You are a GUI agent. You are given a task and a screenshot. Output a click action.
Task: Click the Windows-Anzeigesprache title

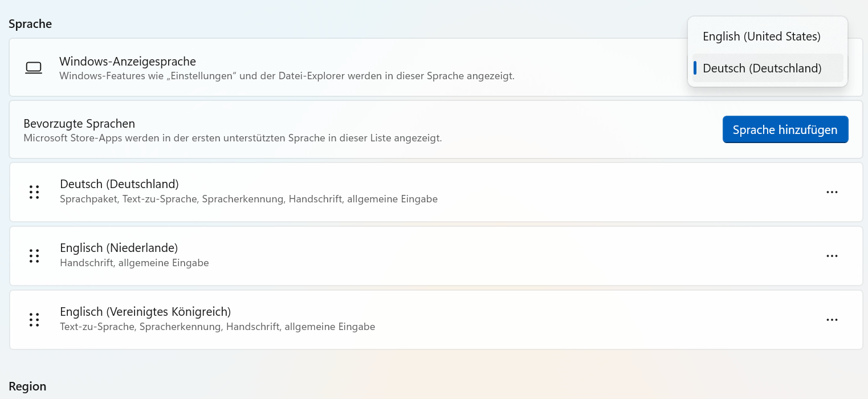tap(128, 61)
